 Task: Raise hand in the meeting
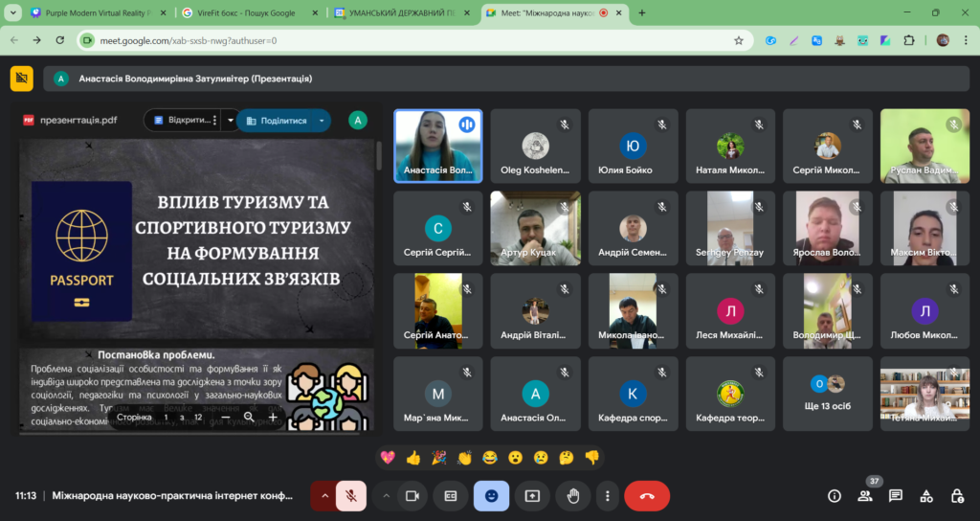[572, 496]
